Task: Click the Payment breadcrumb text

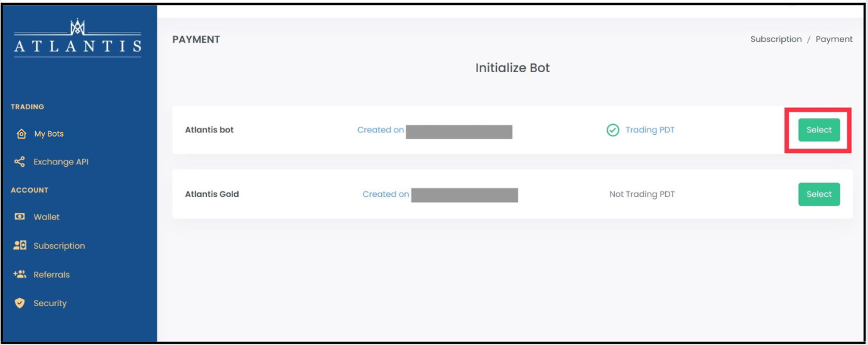Action: click(x=834, y=39)
